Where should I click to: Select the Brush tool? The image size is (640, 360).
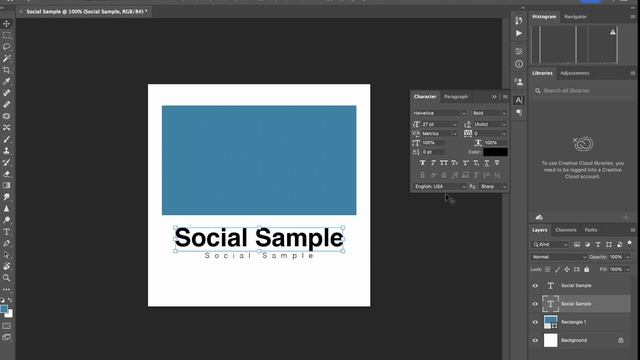pyautogui.click(x=7, y=139)
